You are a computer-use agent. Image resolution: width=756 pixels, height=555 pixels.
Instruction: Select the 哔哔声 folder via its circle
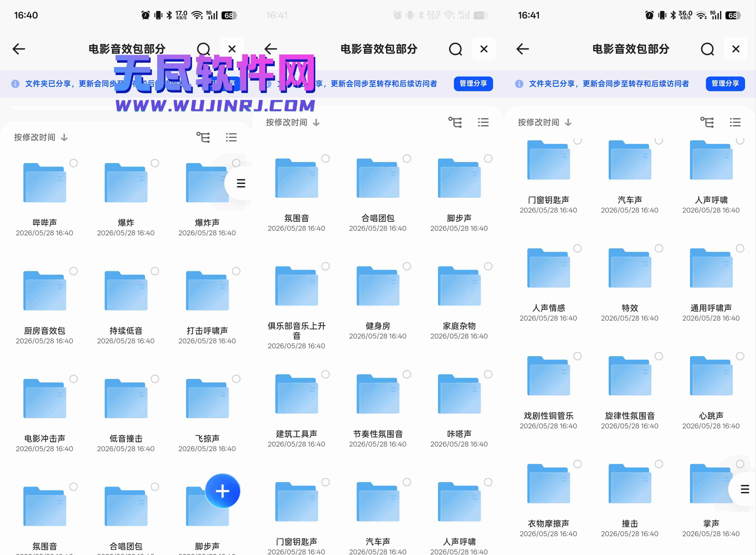click(73, 163)
